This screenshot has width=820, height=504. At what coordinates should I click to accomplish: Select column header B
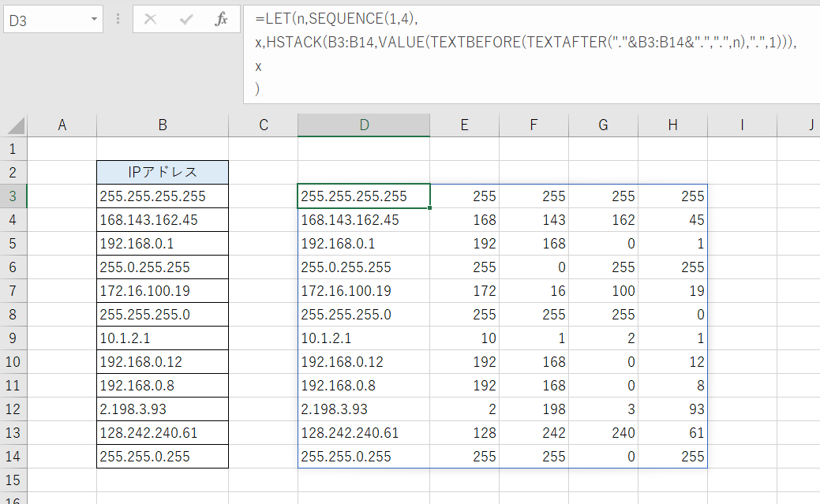(162, 125)
